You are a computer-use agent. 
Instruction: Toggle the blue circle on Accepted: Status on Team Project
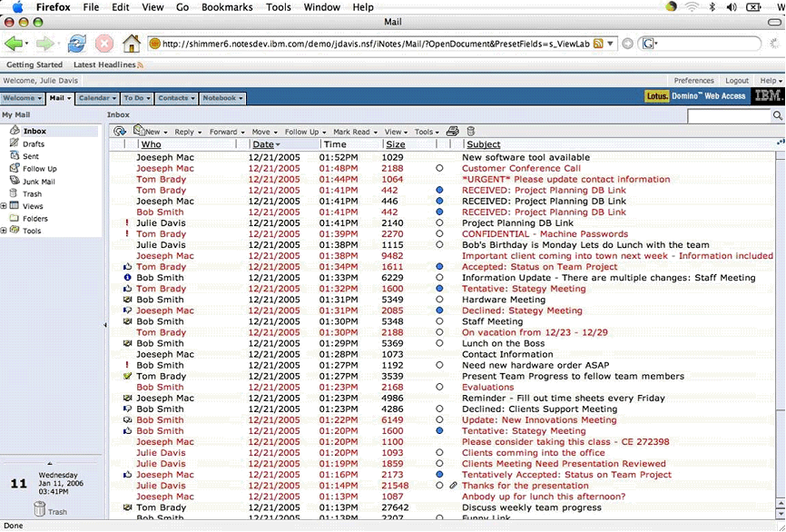pos(439,267)
